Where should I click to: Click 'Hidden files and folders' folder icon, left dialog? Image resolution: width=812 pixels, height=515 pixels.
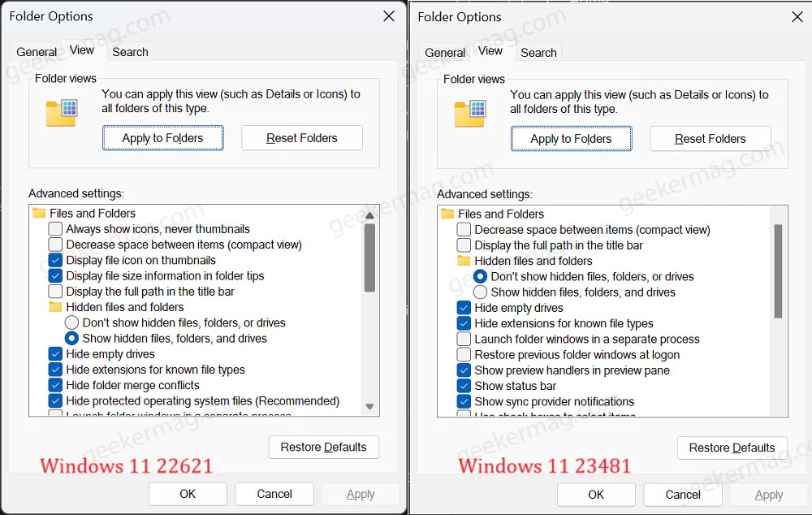(55, 307)
